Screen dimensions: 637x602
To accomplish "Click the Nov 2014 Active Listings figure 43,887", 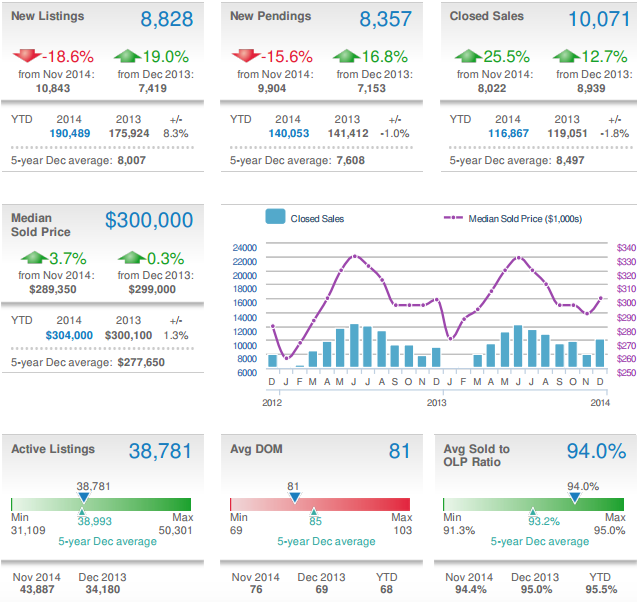I will pos(37,589).
